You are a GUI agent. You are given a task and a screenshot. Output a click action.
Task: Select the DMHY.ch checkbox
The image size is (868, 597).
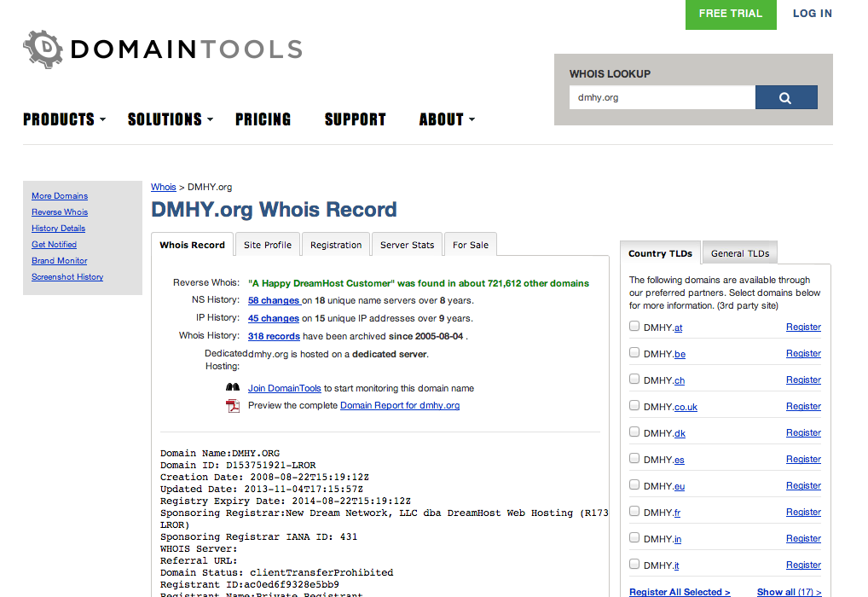click(634, 380)
